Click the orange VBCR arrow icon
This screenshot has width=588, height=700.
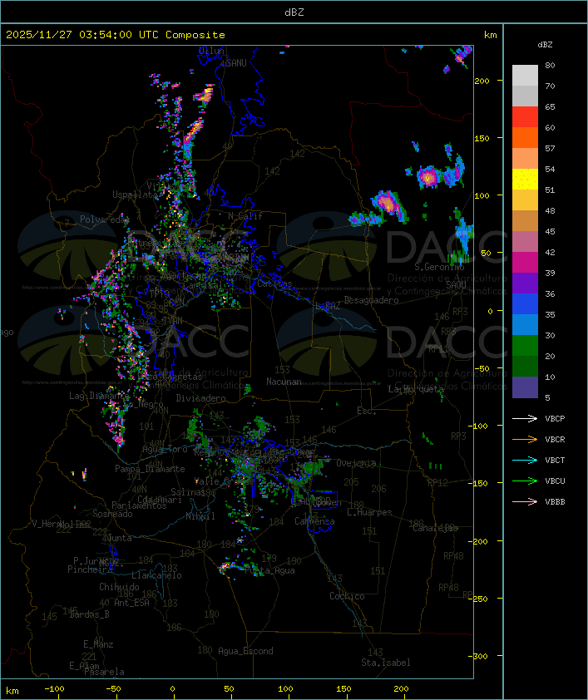pos(525,439)
